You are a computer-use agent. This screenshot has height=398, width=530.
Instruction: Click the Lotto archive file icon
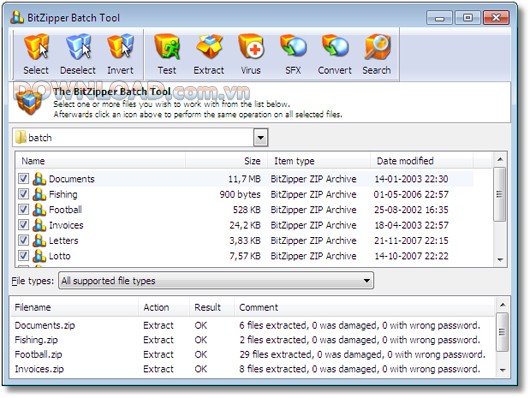(39, 256)
